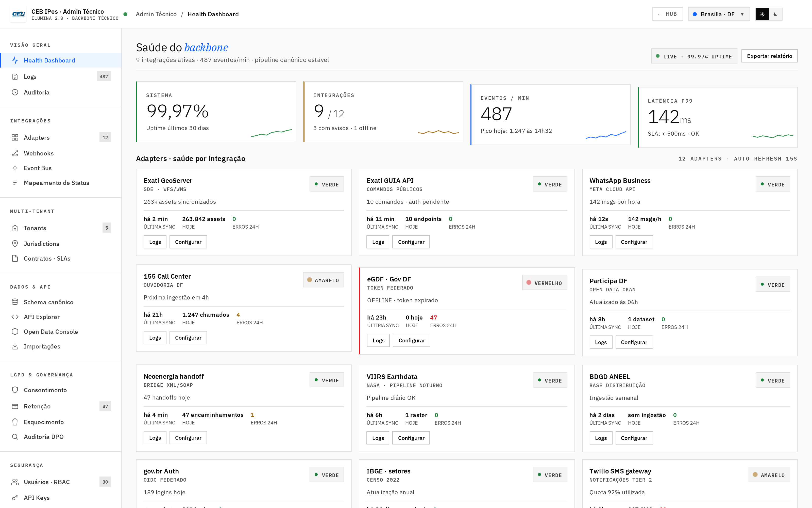Click the Schema canônico database icon

(15, 302)
